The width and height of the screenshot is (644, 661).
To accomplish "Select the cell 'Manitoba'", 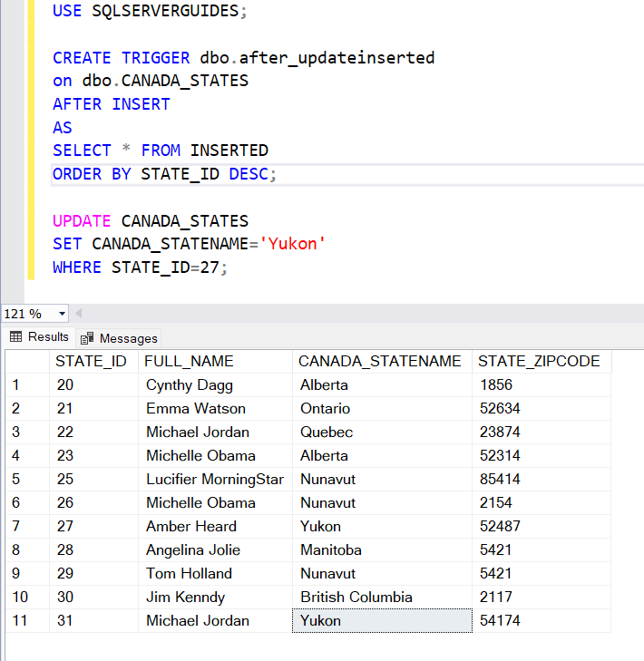I will 382,550.
